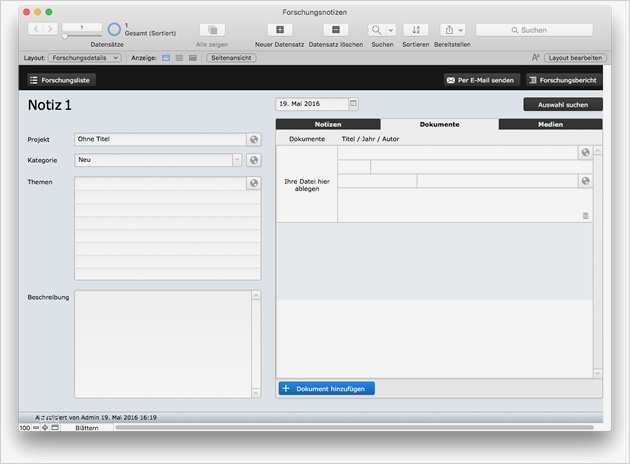Click the Alle zeigen toolbar icon

click(x=213, y=30)
